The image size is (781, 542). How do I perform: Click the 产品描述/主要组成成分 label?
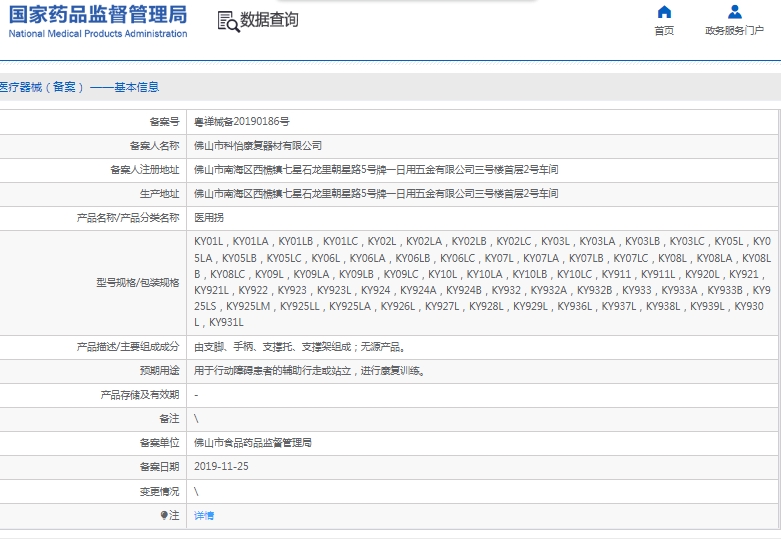coord(128,347)
